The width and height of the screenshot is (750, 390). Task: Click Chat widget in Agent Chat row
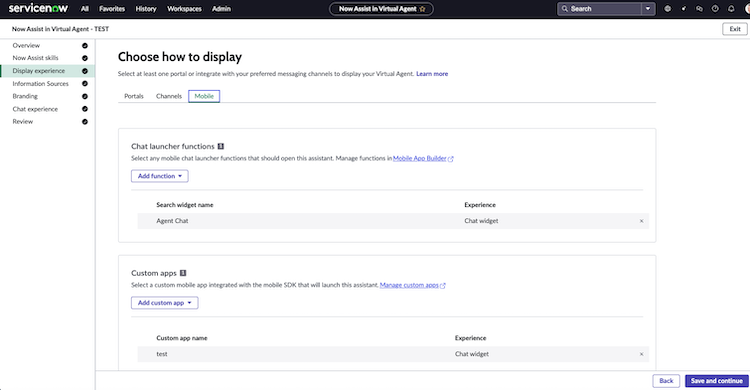(481, 221)
